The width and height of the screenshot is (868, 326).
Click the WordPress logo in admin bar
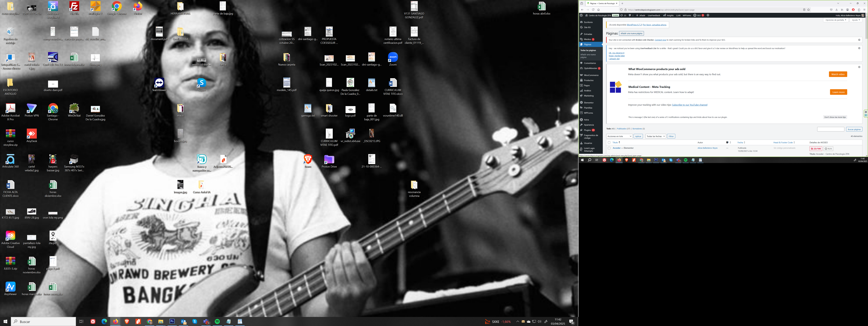[x=581, y=15]
